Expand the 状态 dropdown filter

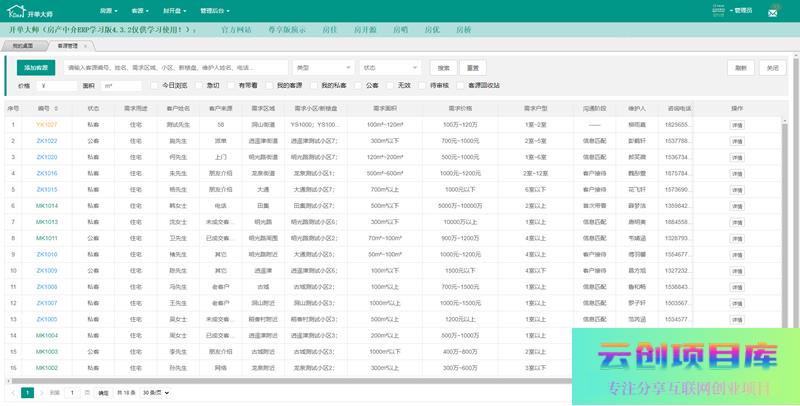tap(389, 68)
